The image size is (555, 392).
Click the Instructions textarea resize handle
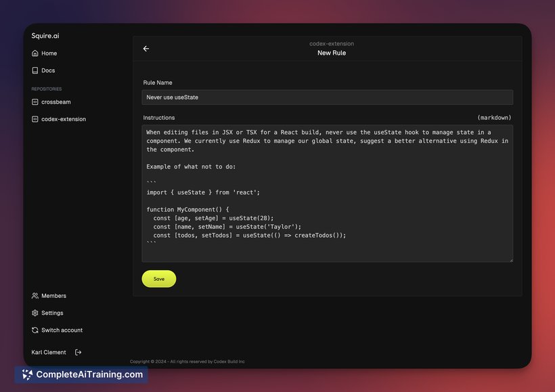511,260
